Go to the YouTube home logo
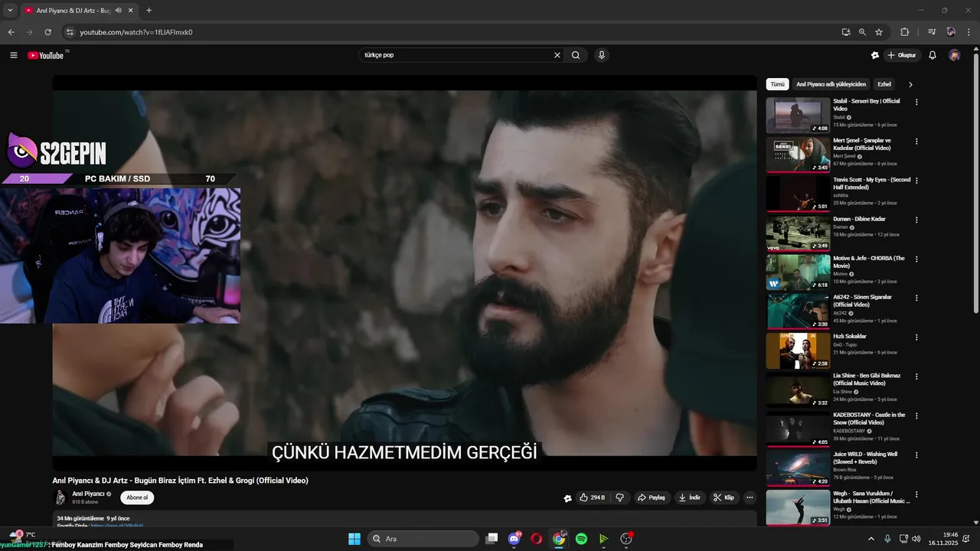 point(47,55)
